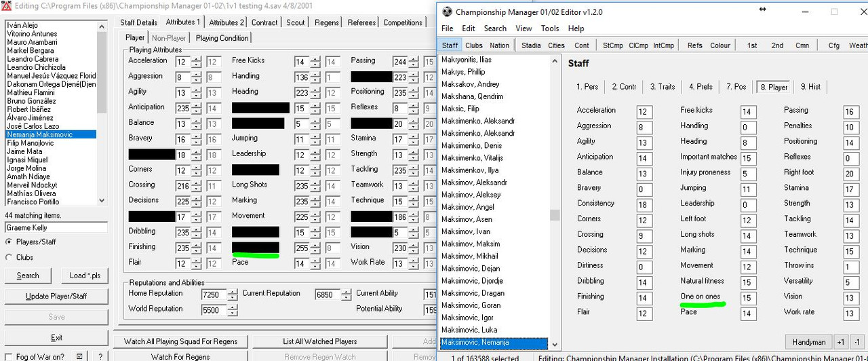
Task: Open the File menu in CM Editor
Action: tap(448, 28)
